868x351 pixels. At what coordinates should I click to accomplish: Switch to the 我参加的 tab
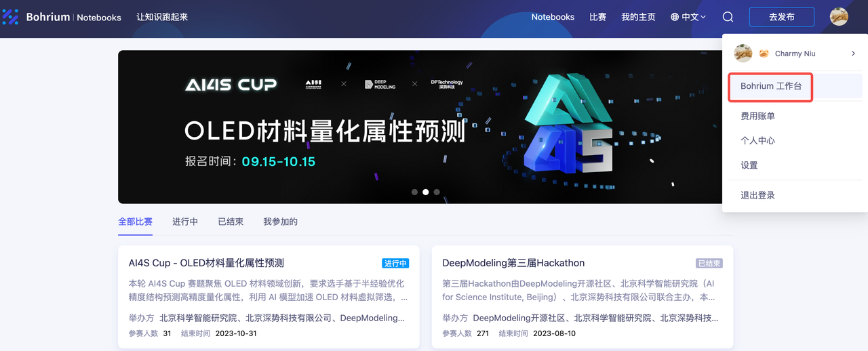click(x=280, y=222)
